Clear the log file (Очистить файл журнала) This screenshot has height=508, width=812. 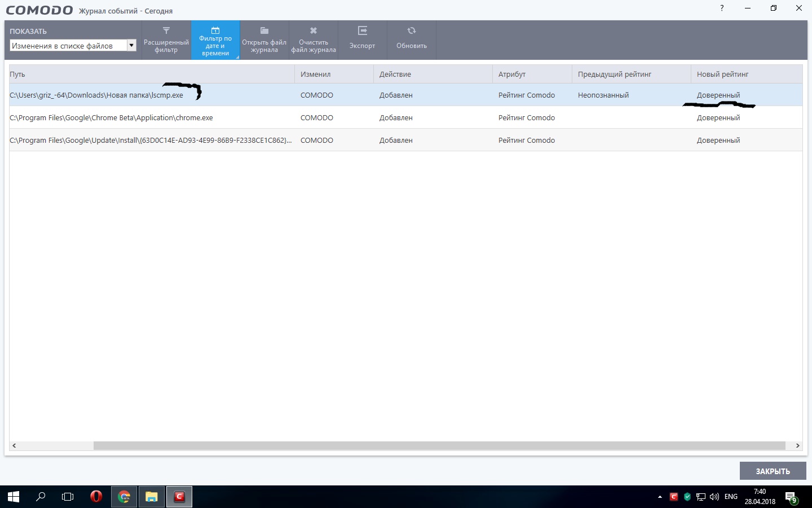click(314, 40)
